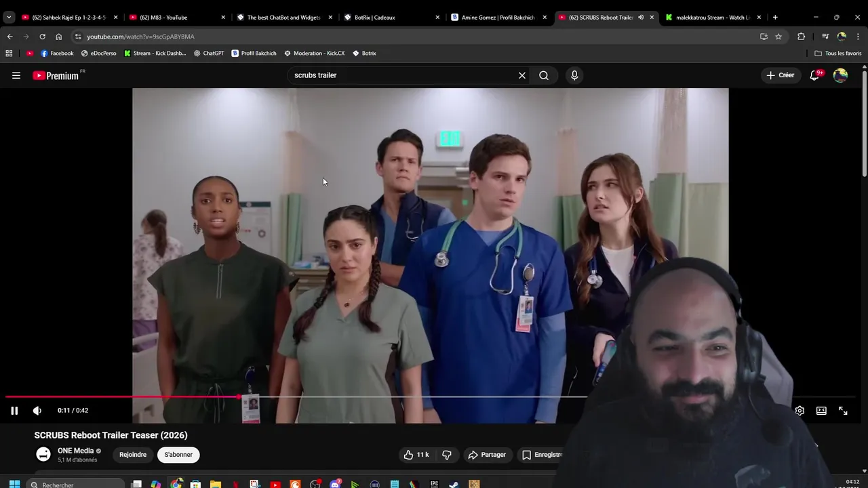The width and height of the screenshot is (868, 488).
Task: Share the video via Partager
Action: coord(487,455)
